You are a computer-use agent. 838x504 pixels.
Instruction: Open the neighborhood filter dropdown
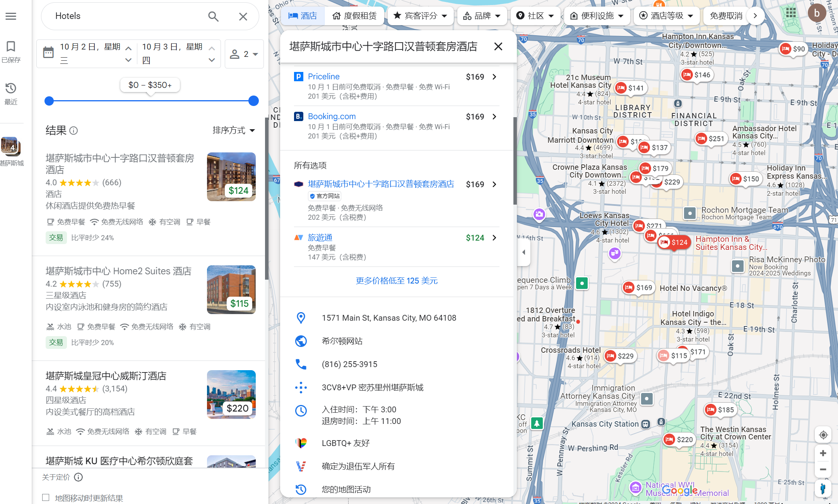pyautogui.click(x=535, y=16)
